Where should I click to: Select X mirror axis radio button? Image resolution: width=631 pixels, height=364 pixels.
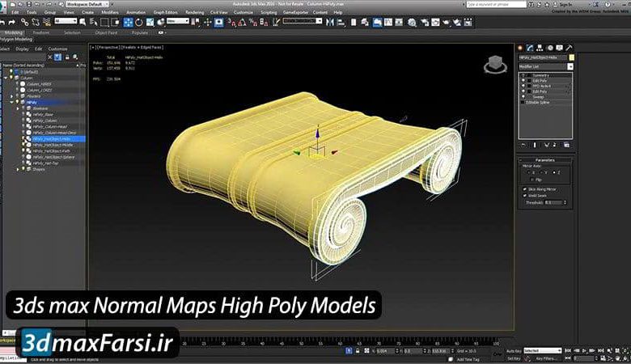point(530,172)
